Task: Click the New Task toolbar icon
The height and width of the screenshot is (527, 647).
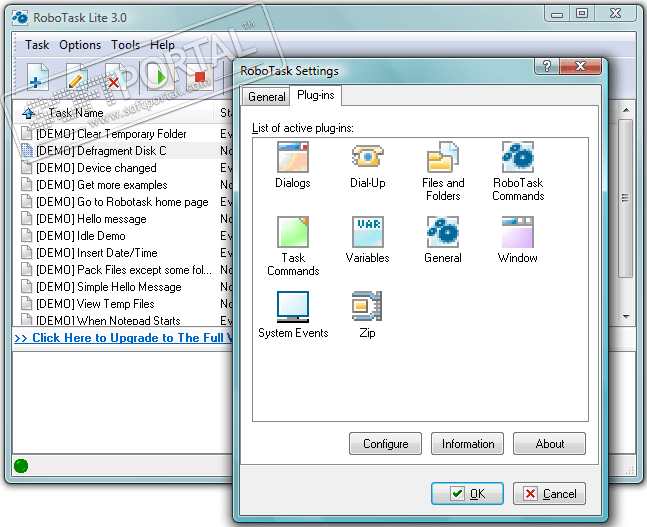Action: point(38,77)
